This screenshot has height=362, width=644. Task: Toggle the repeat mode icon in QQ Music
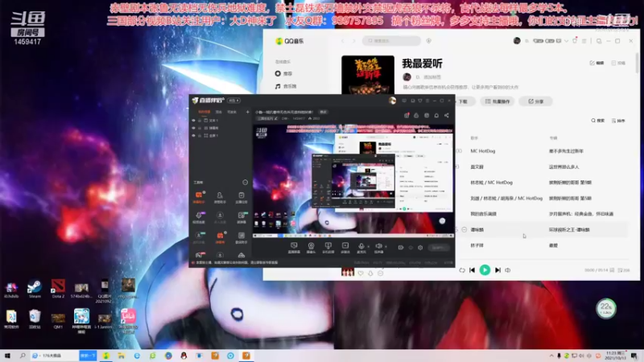(x=462, y=270)
